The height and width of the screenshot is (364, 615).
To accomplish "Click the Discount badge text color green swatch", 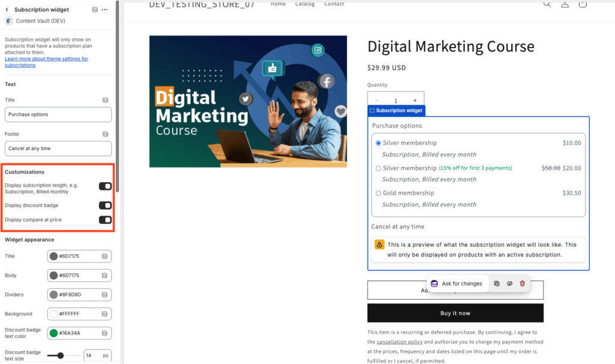I will tap(54, 333).
